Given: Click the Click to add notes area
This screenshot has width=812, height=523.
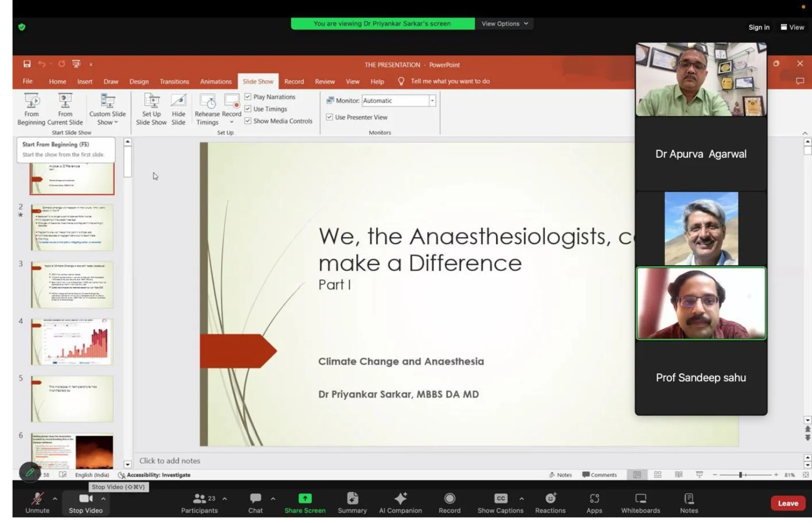Looking at the screenshot, I should point(169,460).
